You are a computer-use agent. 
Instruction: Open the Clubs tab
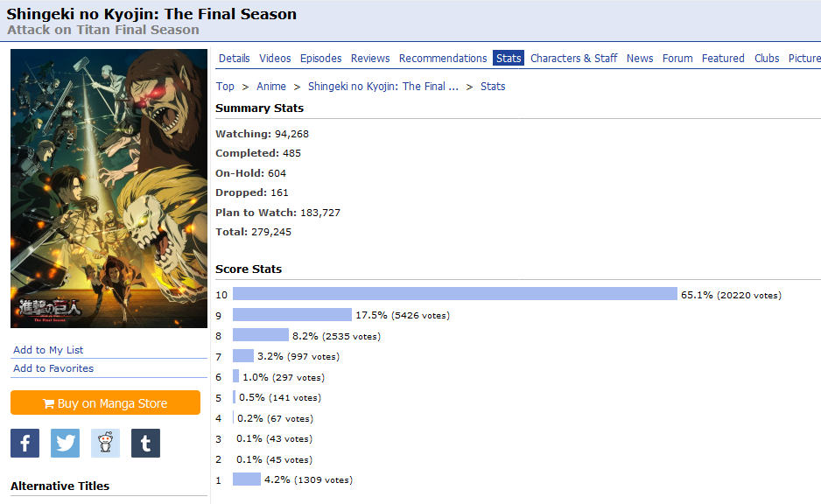tap(767, 59)
